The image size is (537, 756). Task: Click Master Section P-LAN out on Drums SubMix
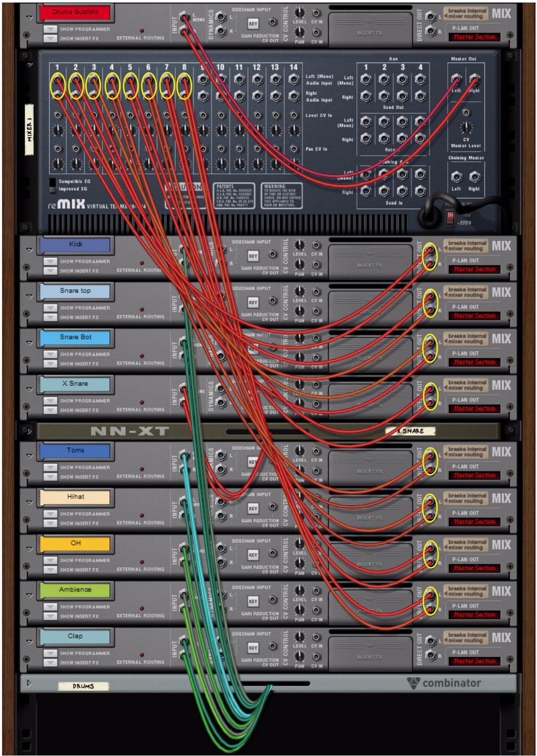click(474, 37)
